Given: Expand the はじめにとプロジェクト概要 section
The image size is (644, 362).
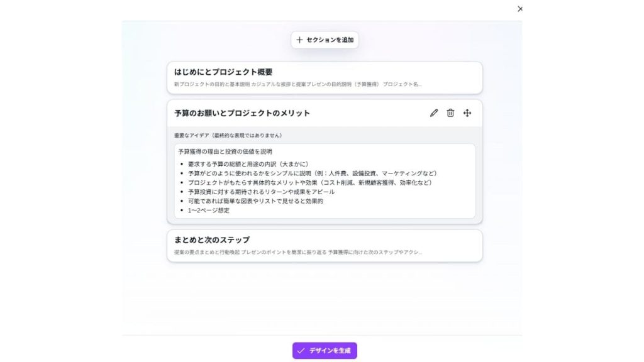Looking at the screenshot, I should (x=223, y=72).
